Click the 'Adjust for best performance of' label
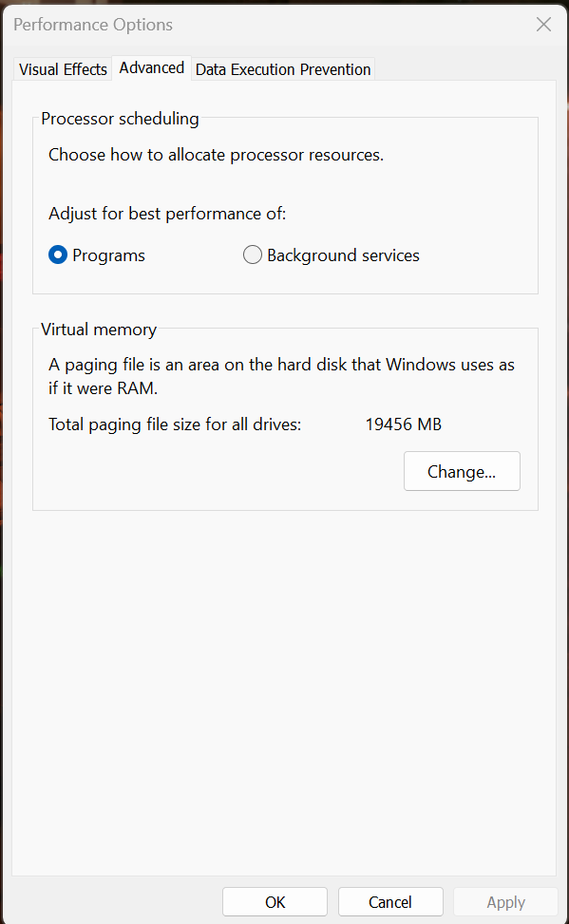 [167, 214]
